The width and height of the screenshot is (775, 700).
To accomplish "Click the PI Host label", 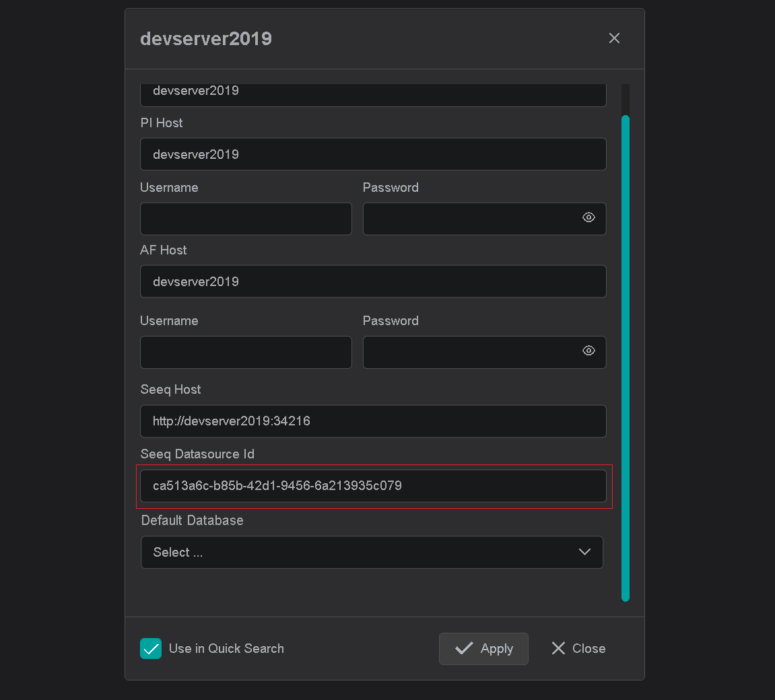I will (161, 123).
